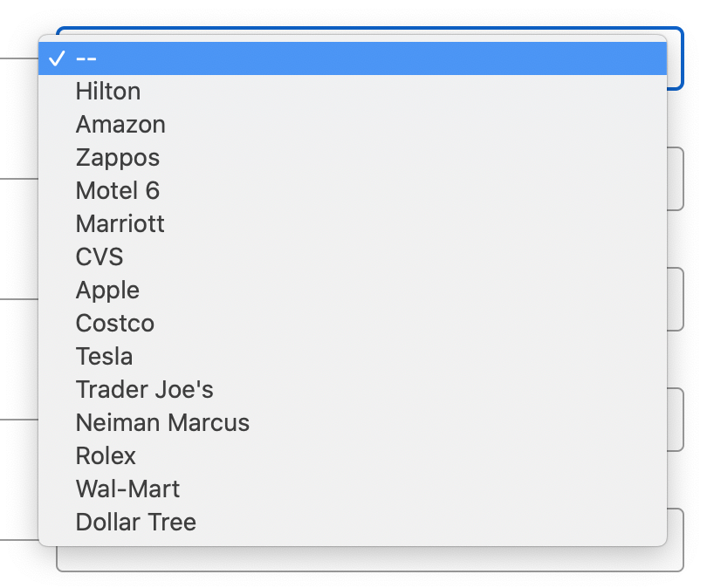Select Dollar Tree at the bottom
This screenshot has height=588, width=707.
(x=136, y=522)
